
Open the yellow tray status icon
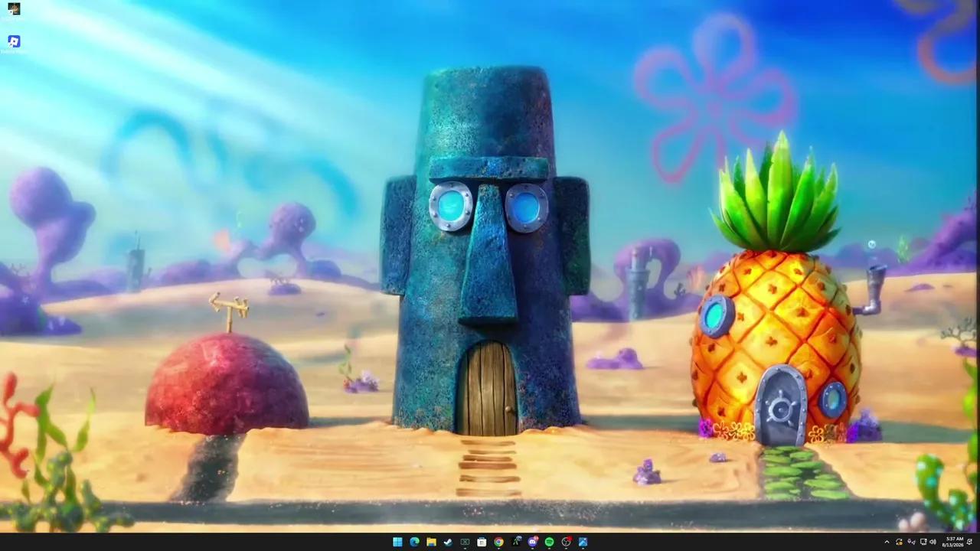(x=899, y=542)
